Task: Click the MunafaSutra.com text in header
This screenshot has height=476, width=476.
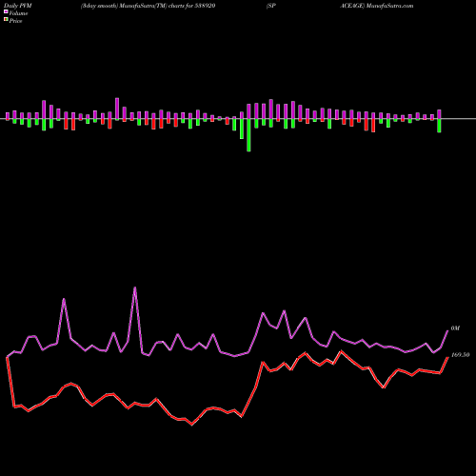Action: pos(389,6)
